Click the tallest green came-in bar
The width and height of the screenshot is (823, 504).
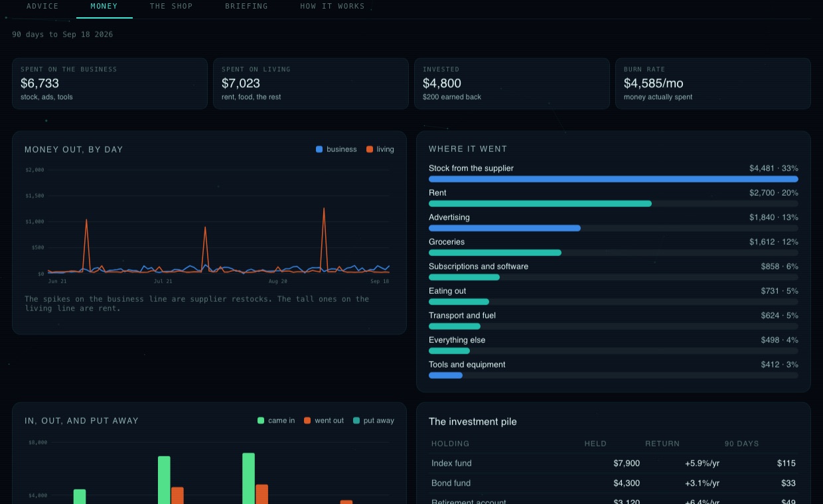tap(249, 478)
